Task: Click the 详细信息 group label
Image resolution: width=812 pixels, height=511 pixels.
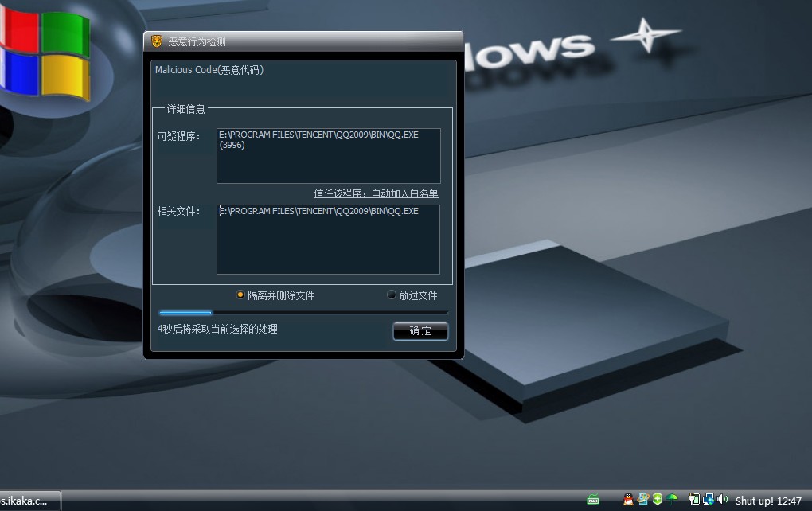Action: pos(186,109)
